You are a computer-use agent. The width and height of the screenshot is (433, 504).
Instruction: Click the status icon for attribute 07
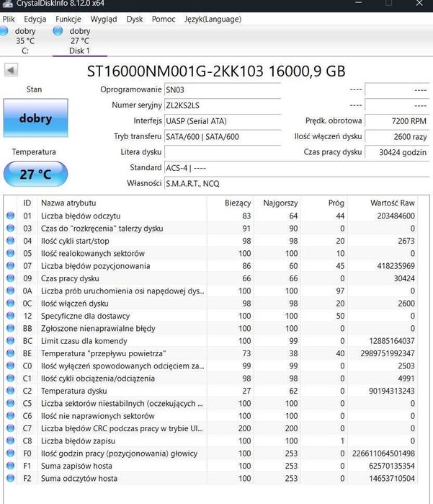pos(11,265)
